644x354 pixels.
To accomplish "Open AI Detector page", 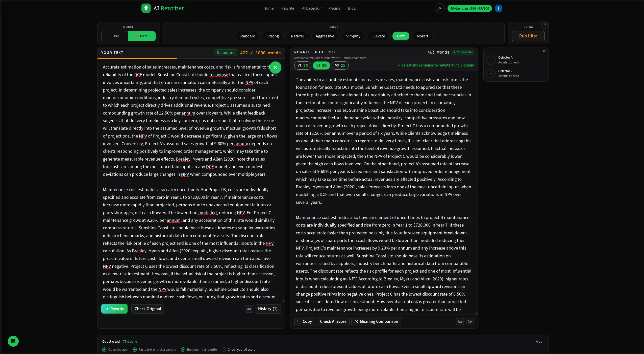I will click(x=311, y=8).
